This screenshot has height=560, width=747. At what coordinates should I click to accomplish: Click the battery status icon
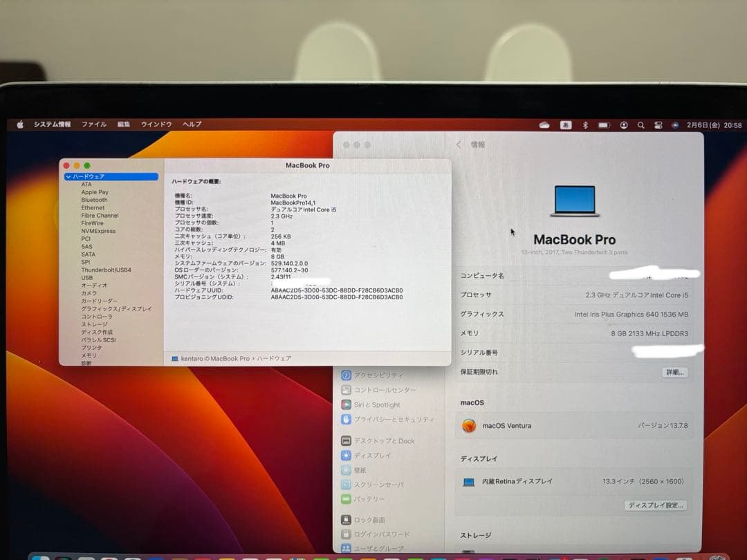click(604, 125)
